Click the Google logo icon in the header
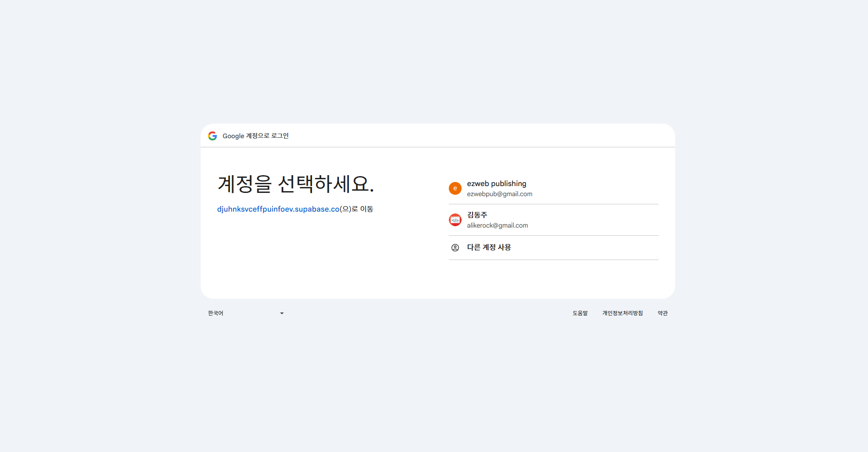This screenshot has width=868, height=452. pos(213,136)
